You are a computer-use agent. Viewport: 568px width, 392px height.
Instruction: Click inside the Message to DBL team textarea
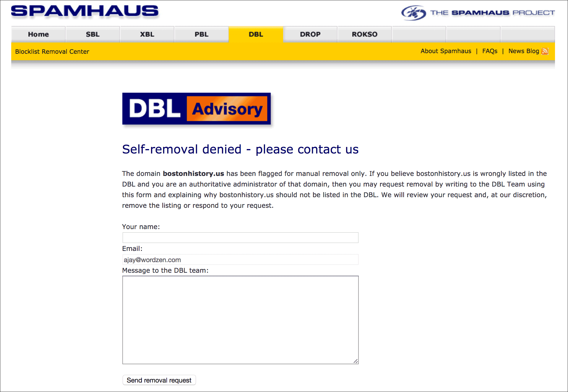[241, 320]
